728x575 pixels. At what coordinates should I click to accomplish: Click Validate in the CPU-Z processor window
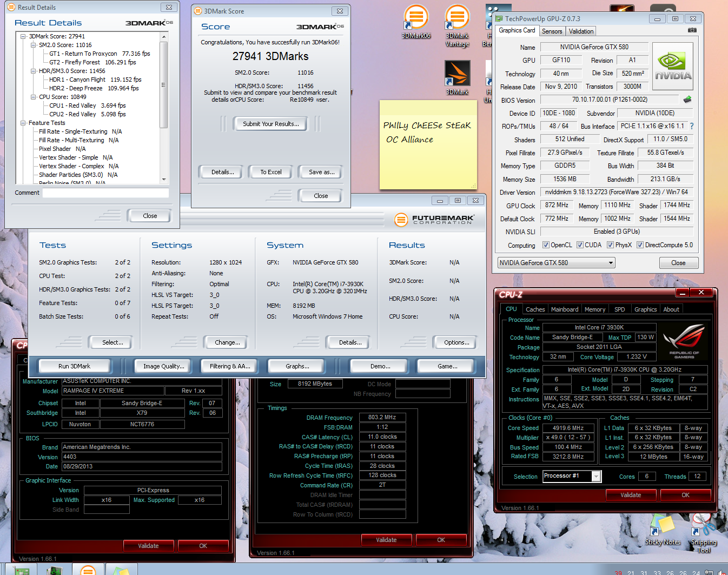[x=631, y=495]
